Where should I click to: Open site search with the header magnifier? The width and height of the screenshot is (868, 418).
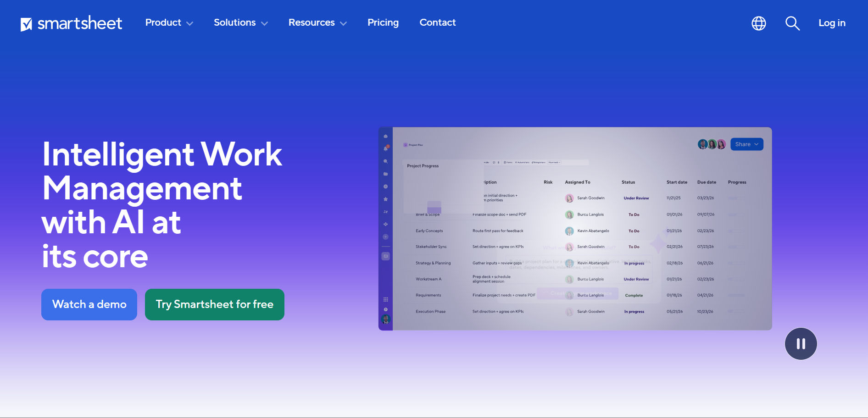792,23
